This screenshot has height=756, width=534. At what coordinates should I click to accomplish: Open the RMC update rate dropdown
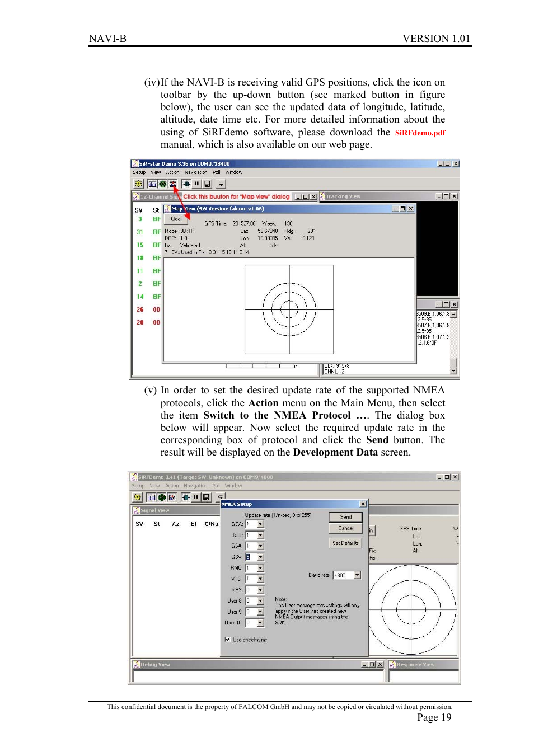coord(260,568)
